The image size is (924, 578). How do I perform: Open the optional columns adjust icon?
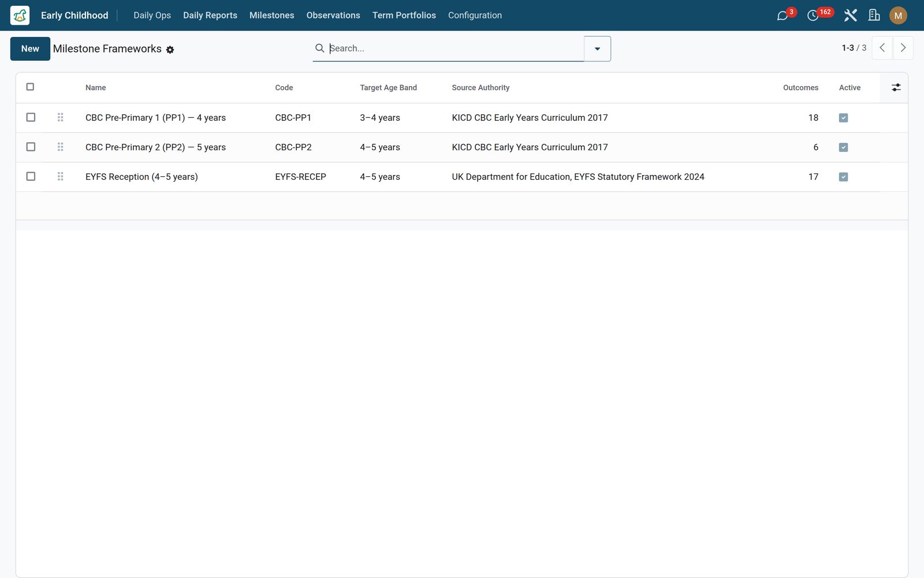tap(896, 87)
